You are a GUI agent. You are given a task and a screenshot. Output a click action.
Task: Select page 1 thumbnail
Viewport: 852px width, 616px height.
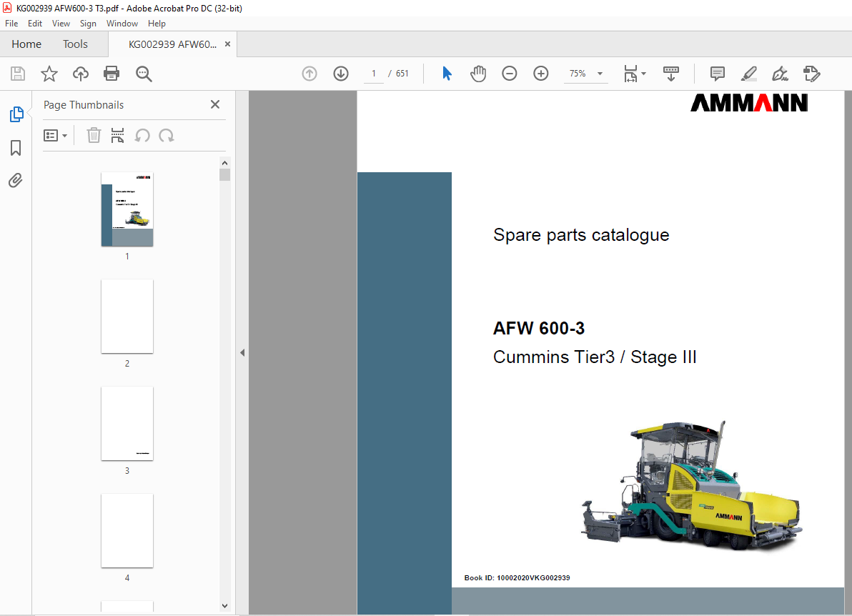pos(127,209)
